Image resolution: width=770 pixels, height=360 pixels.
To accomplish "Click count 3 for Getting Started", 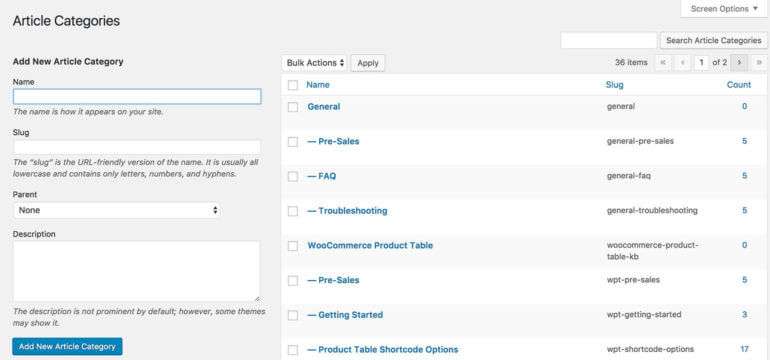I will (745, 314).
